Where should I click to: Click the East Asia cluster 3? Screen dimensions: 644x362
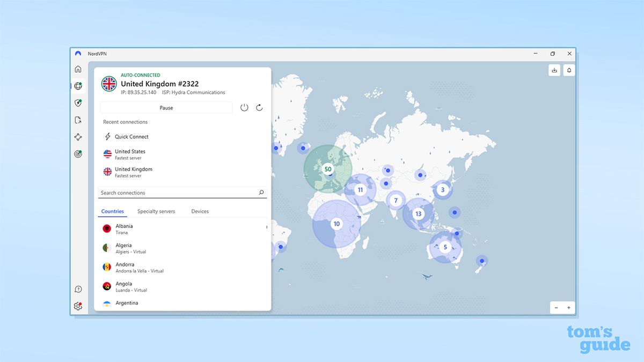pyautogui.click(x=443, y=190)
